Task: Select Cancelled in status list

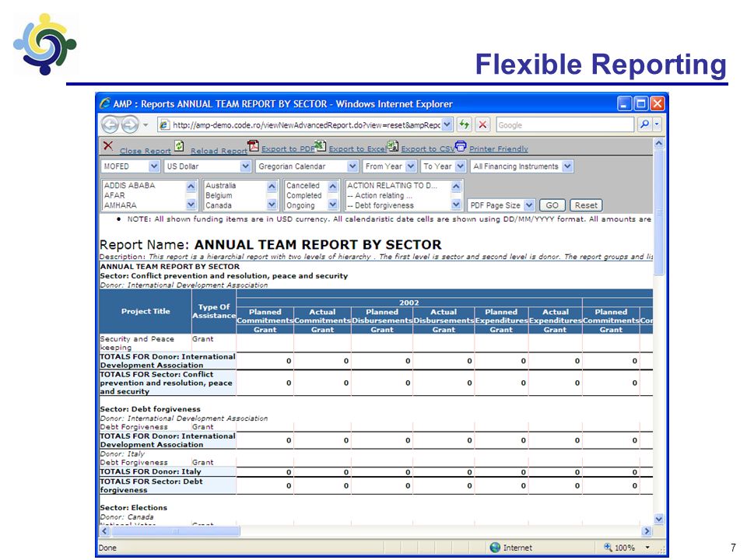Action: pyautogui.click(x=303, y=185)
